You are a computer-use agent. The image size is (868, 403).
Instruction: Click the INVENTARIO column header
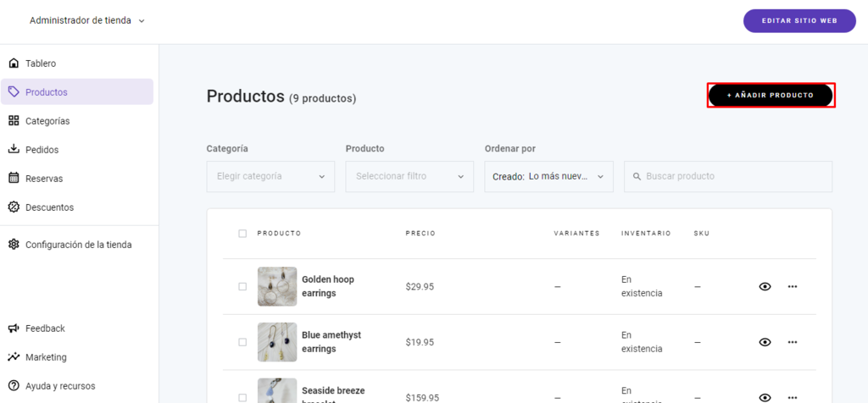pyautogui.click(x=646, y=234)
